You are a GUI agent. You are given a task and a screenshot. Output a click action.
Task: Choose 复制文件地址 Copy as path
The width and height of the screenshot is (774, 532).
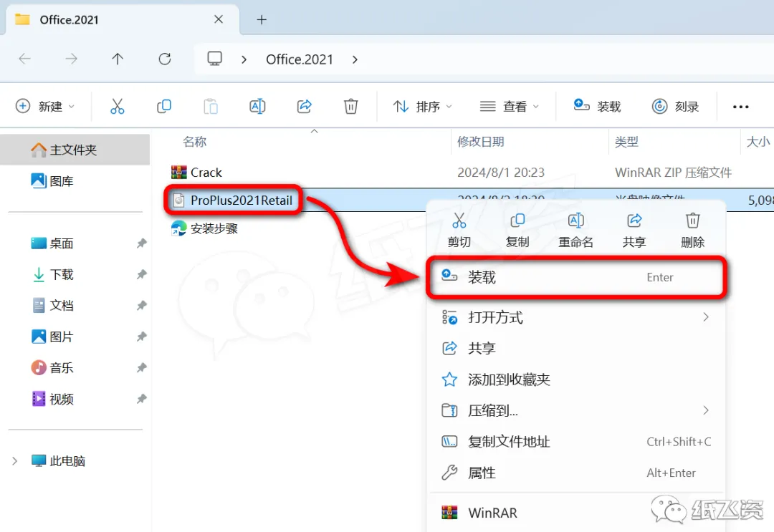point(576,441)
